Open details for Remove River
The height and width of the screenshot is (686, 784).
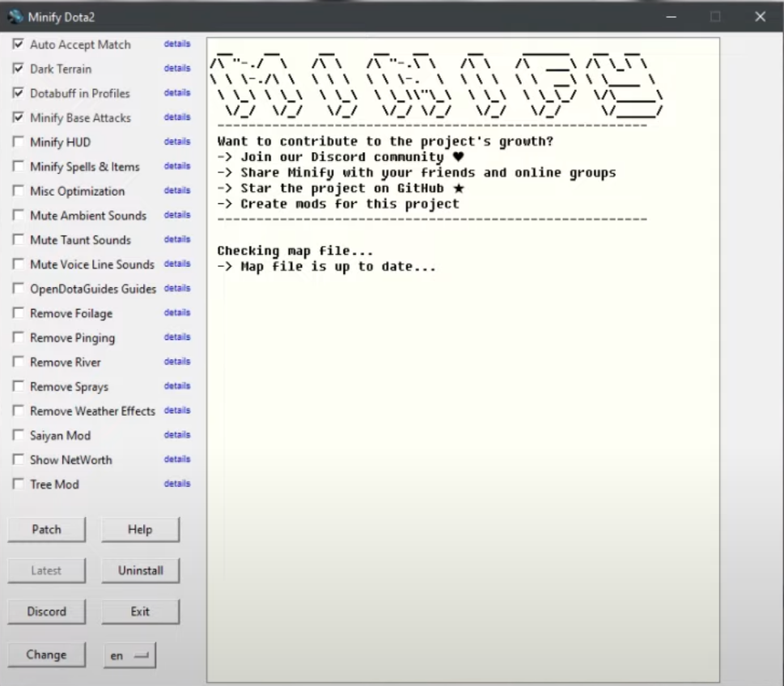(x=177, y=361)
